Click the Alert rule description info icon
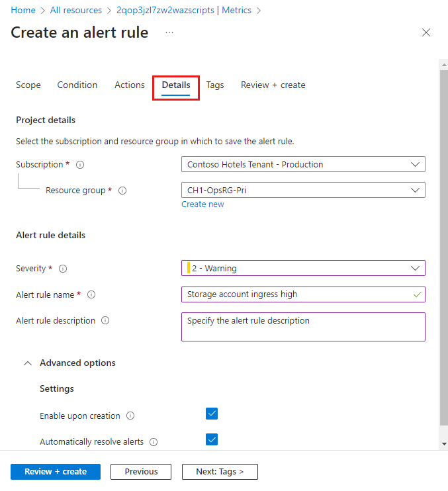 tap(105, 320)
